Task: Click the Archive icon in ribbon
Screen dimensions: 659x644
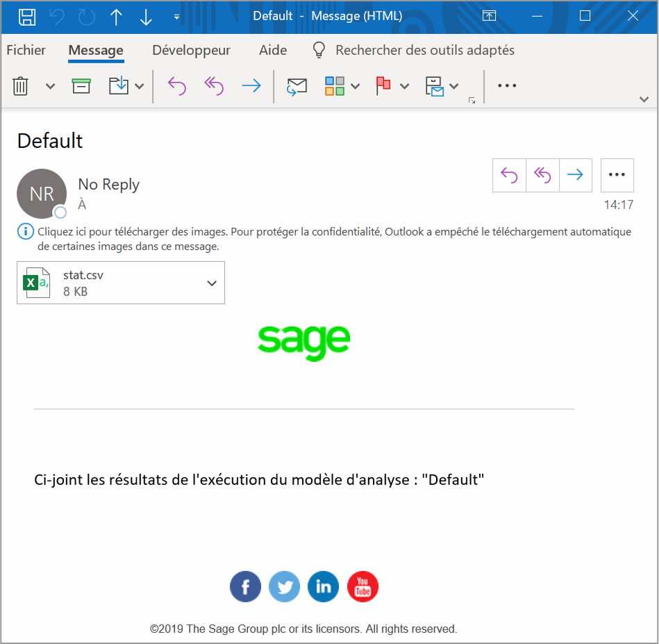Action: (81, 86)
